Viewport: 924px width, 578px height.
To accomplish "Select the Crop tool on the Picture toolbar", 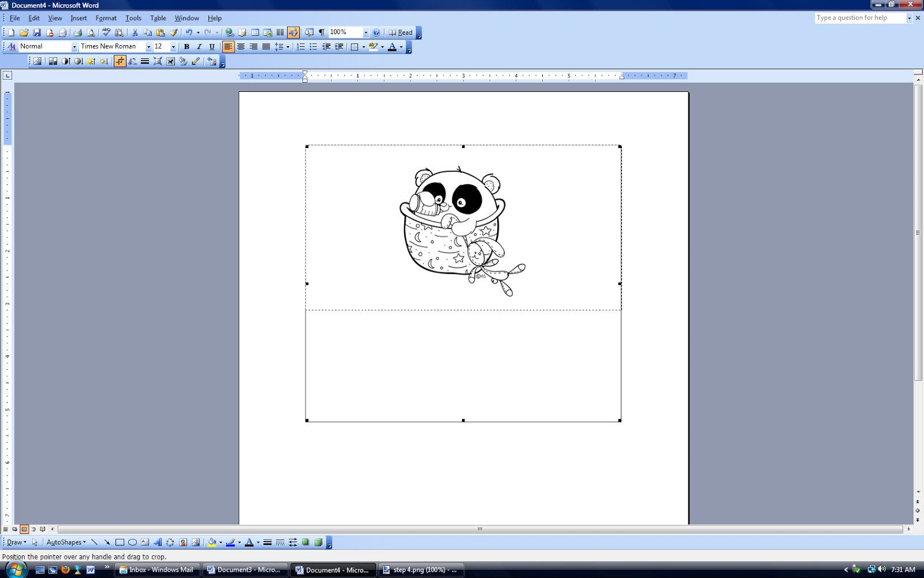I will [x=120, y=61].
